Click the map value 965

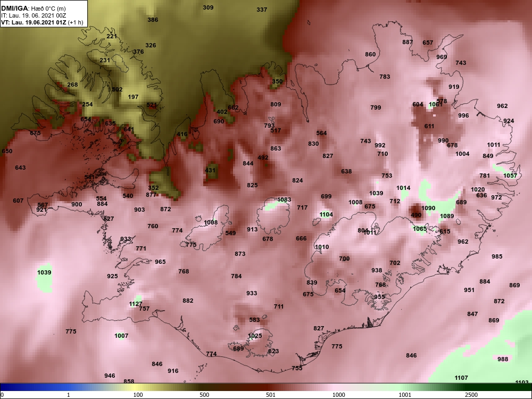coord(160,262)
